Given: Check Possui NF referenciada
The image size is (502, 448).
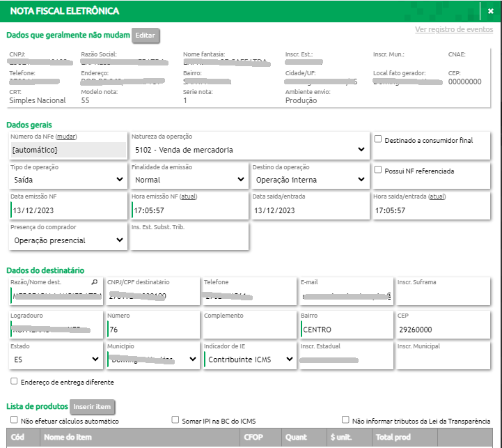Looking at the screenshot, I should 378,169.
